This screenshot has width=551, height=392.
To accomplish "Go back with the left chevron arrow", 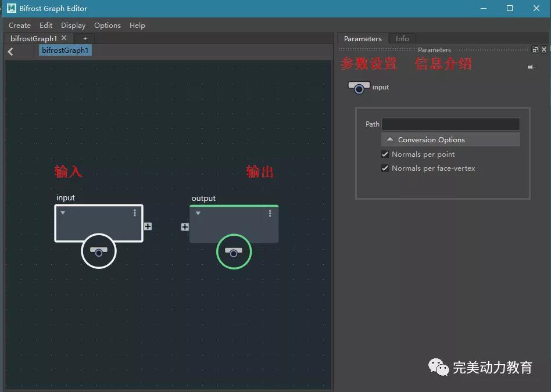I will 10,52.
